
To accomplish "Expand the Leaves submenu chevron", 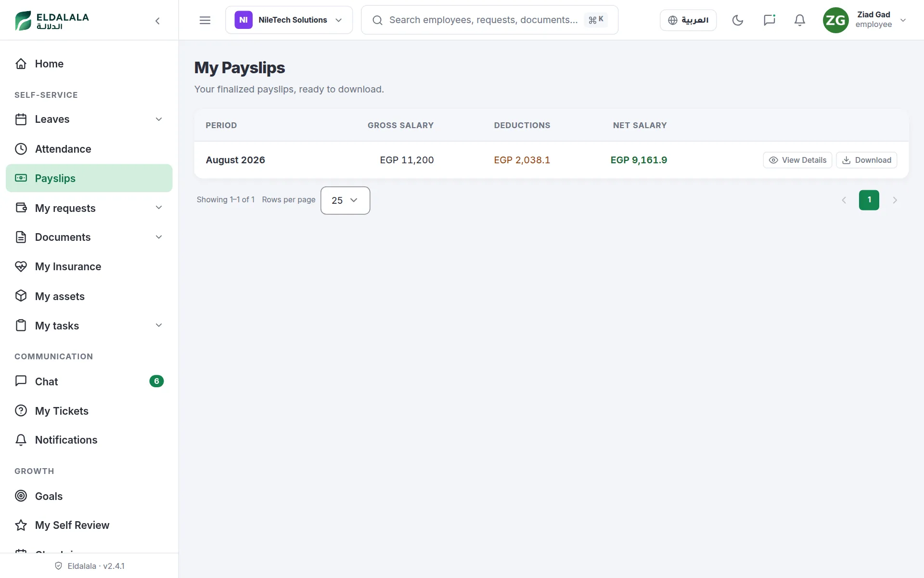I will pyautogui.click(x=159, y=119).
